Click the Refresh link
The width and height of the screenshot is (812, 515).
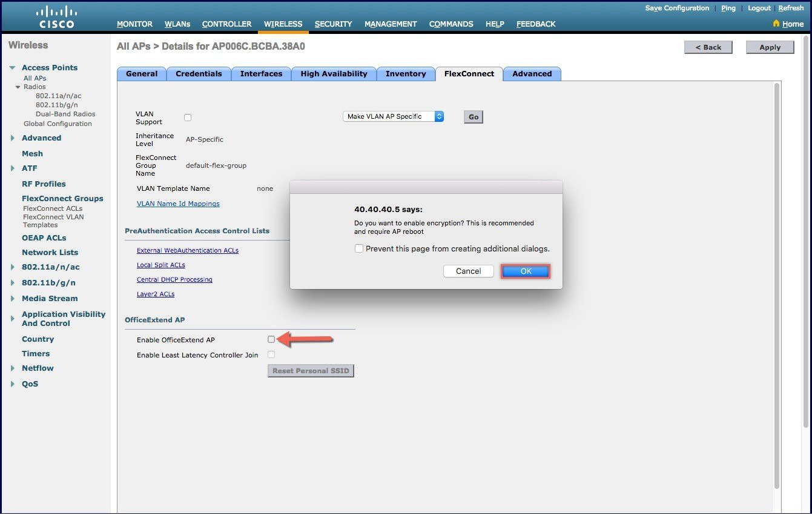[x=791, y=8]
